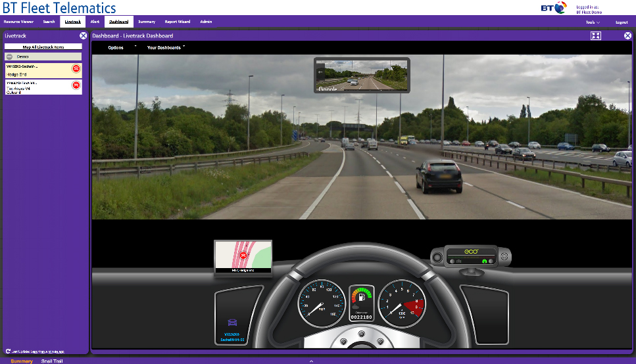Click the Logout link
The height and width of the screenshot is (364, 636).
(x=622, y=22)
